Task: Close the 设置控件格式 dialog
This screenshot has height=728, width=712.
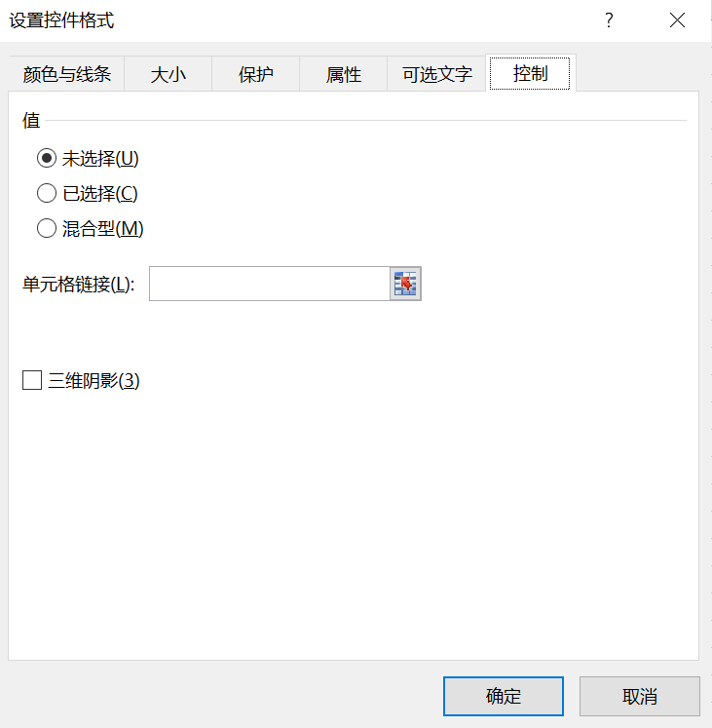Action: (x=677, y=20)
